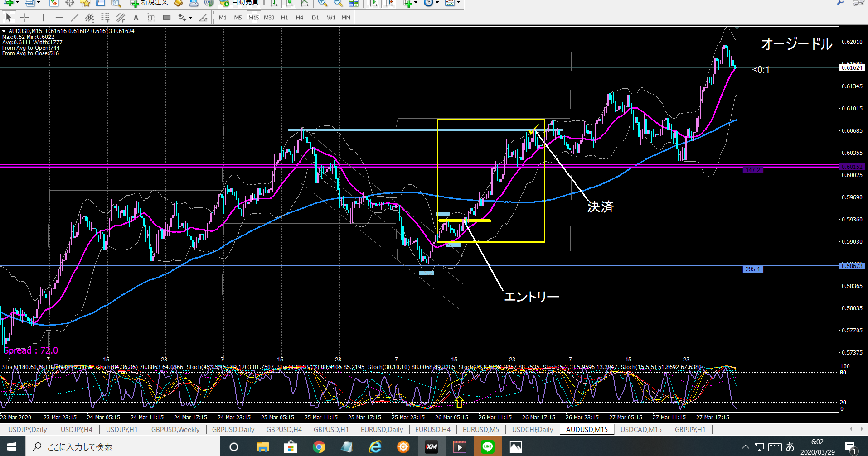Viewport: 868px width, 456px height.
Task: Switch timeframe to M30
Action: [269, 18]
